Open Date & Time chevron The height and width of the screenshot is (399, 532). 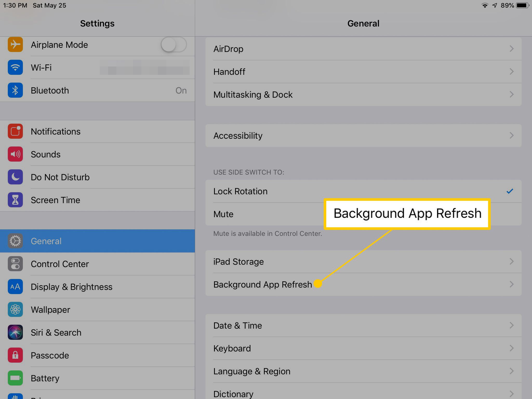coord(511,325)
